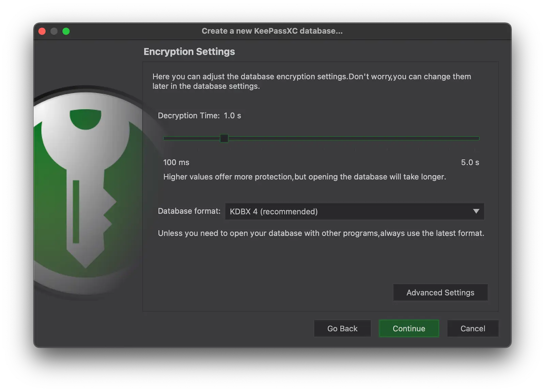Click Continue to proceed

409,328
